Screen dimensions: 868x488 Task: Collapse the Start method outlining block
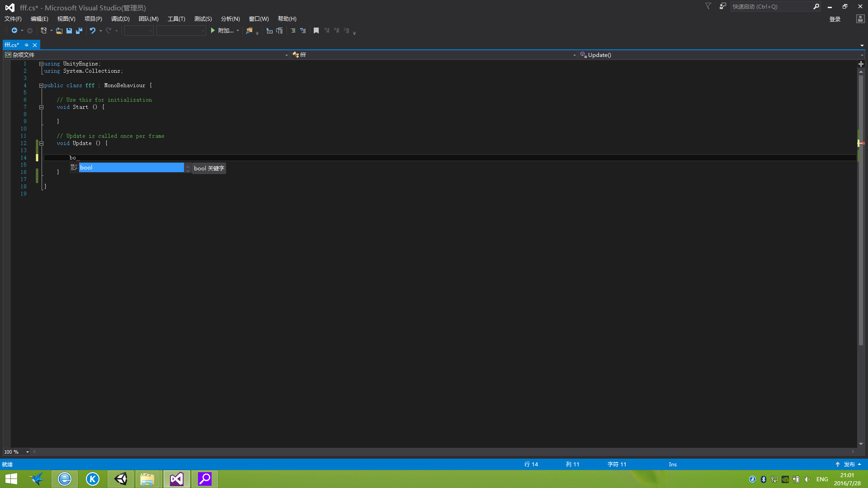(x=41, y=107)
